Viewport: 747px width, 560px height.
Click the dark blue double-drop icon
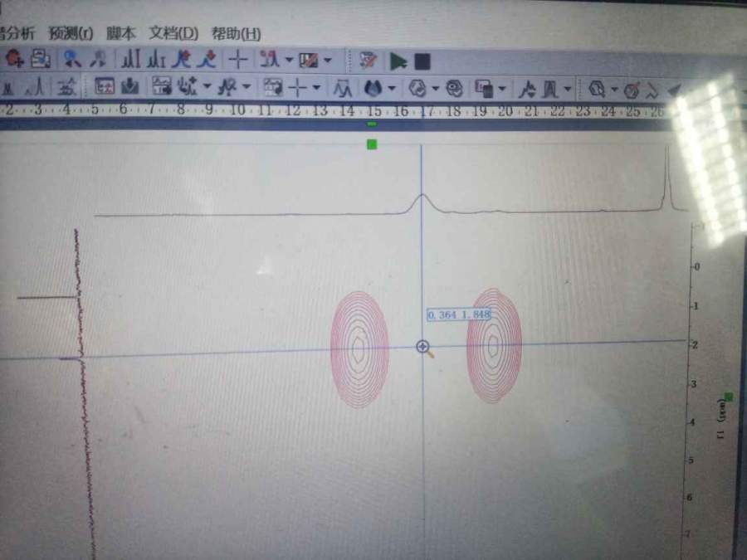pyautogui.click(x=373, y=88)
